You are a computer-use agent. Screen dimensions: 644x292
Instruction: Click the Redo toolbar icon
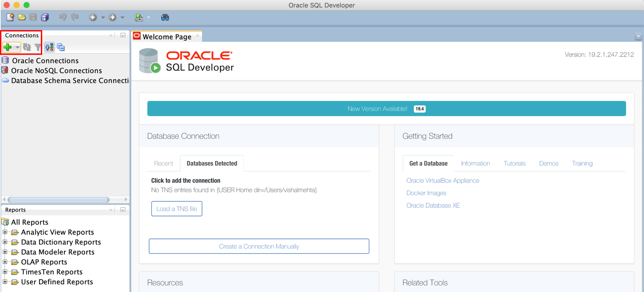click(x=75, y=17)
